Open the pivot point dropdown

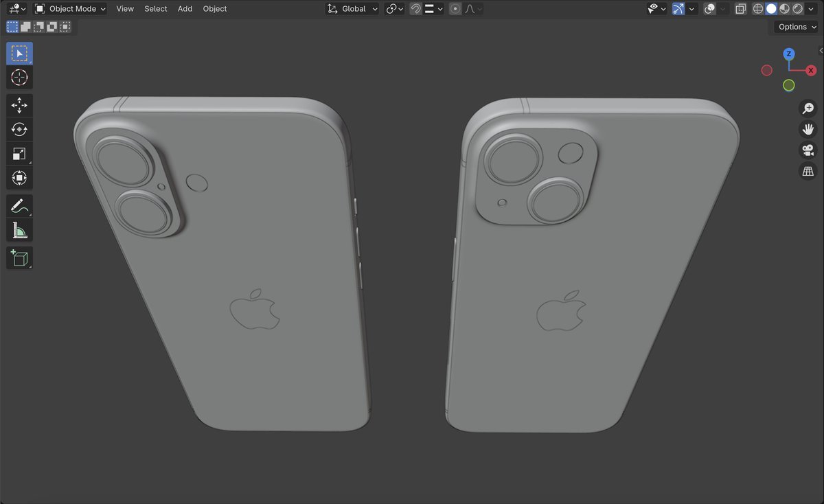click(394, 9)
